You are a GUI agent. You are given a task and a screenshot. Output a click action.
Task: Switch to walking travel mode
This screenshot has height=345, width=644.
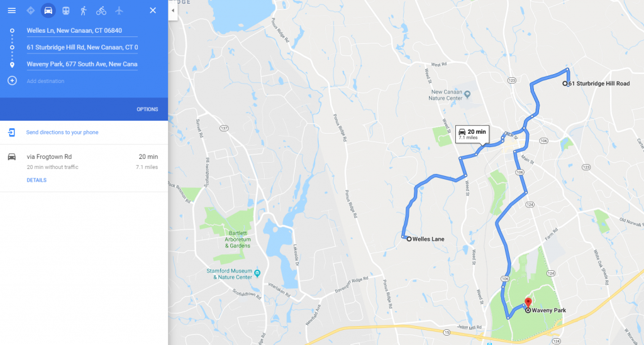84,11
